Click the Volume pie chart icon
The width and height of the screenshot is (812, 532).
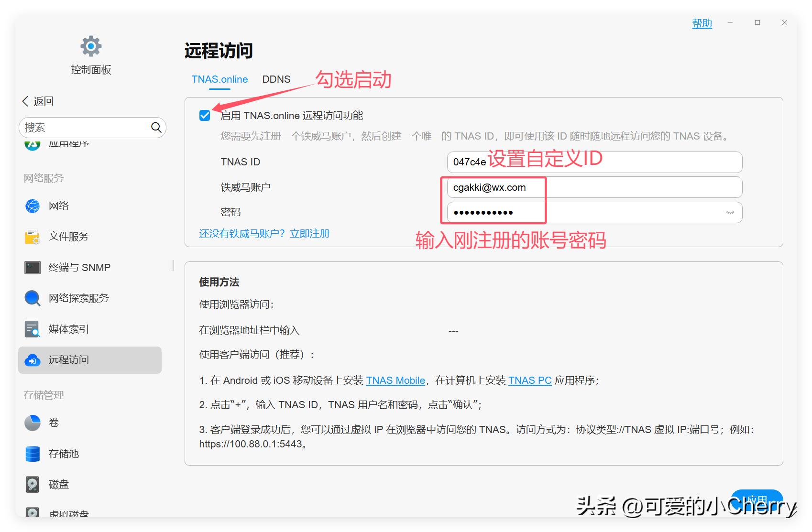[33, 423]
